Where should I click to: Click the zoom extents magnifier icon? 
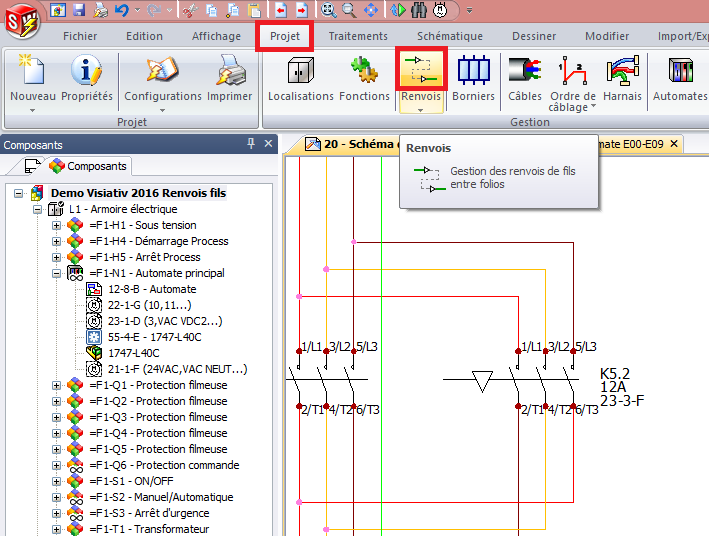click(x=328, y=10)
